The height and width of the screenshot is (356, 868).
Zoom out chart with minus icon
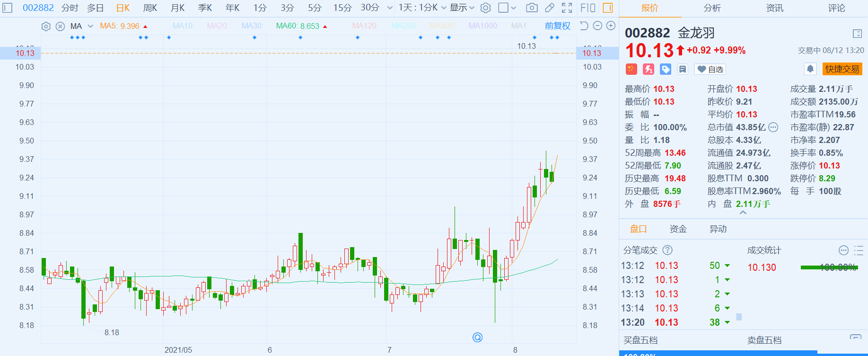point(597,26)
